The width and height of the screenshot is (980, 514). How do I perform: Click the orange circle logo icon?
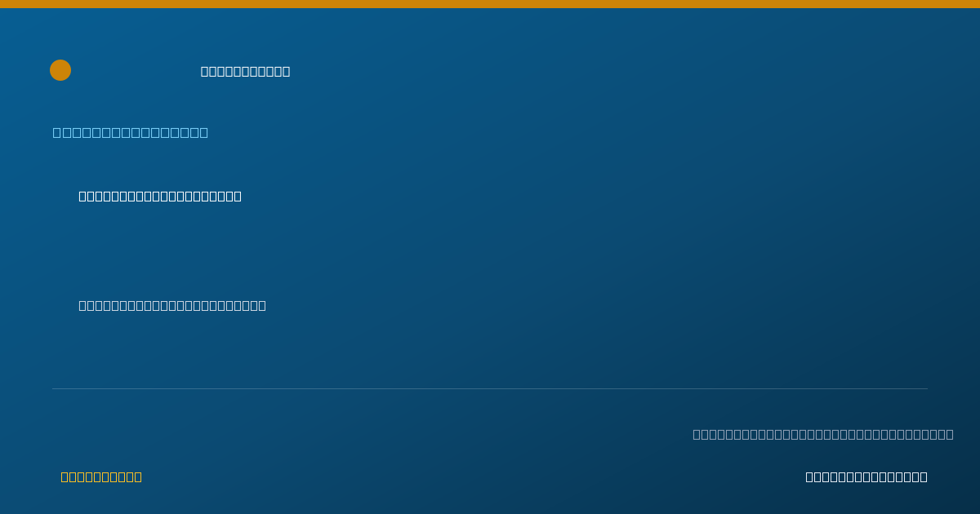(60, 70)
